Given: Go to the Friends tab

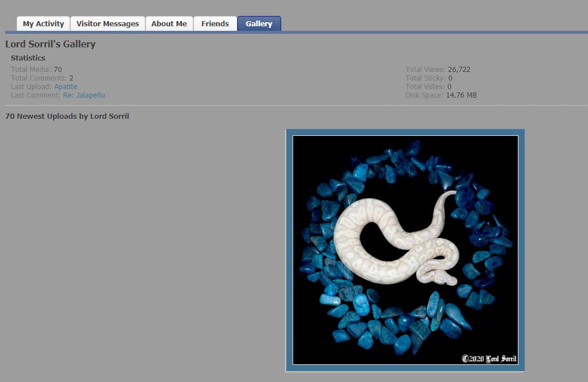Looking at the screenshot, I should point(215,24).
